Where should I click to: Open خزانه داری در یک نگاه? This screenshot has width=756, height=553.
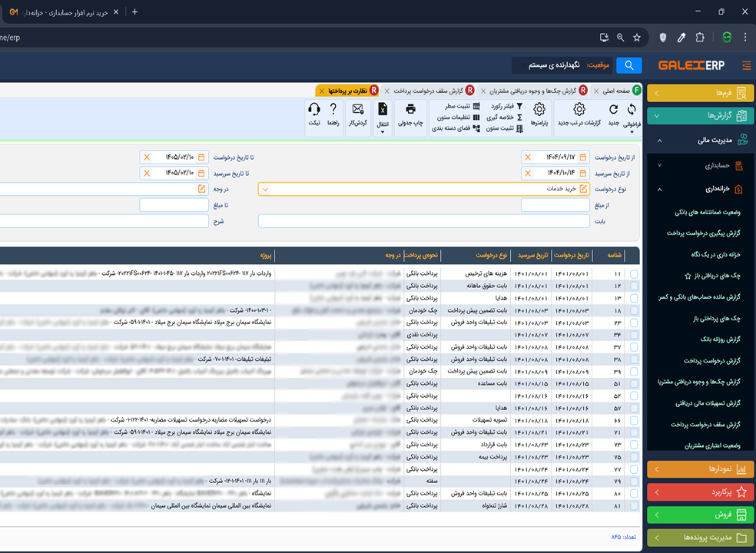tap(715, 254)
